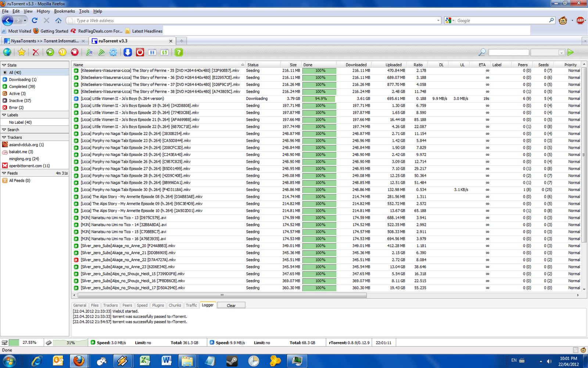Open the list all tabs dropdown
Screen dimensions: 588x368
584,41
